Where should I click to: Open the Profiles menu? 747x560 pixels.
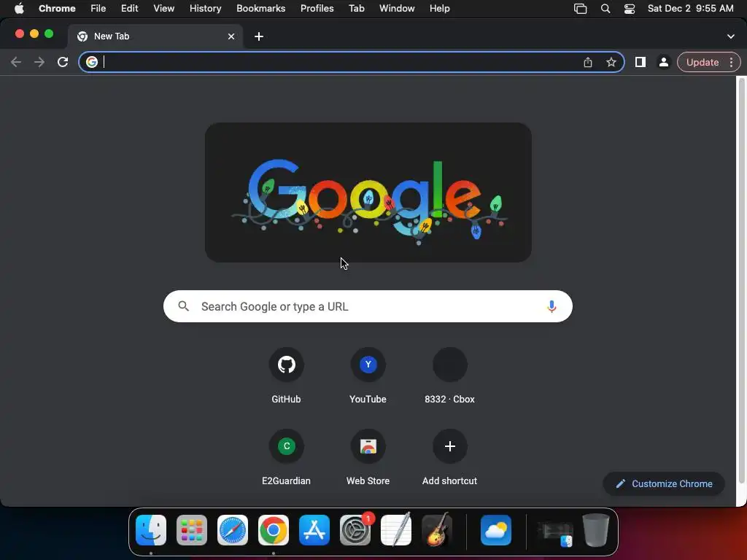[317, 8]
